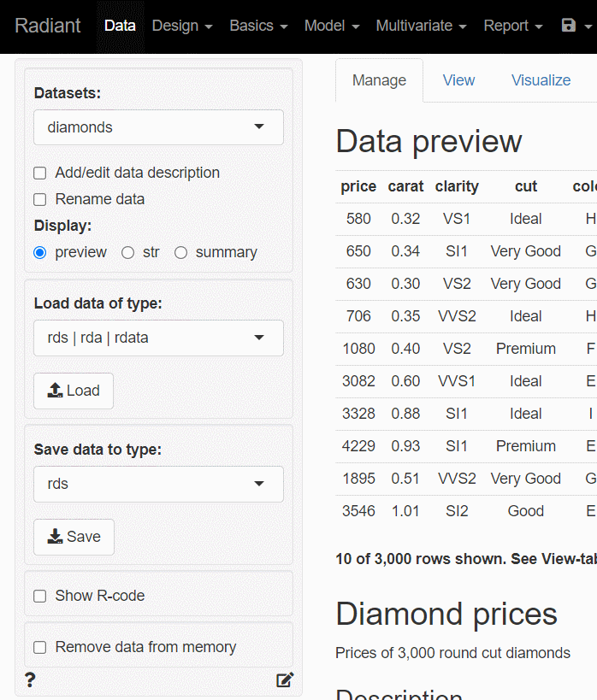Image resolution: width=597 pixels, height=700 pixels.
Task: Open the Datasets dropdown showing diamonds
Action: [158, 127]
